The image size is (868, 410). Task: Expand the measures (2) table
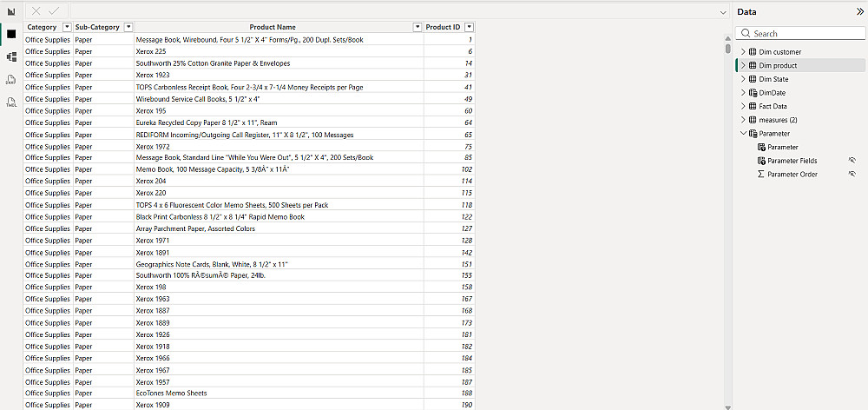744,120
